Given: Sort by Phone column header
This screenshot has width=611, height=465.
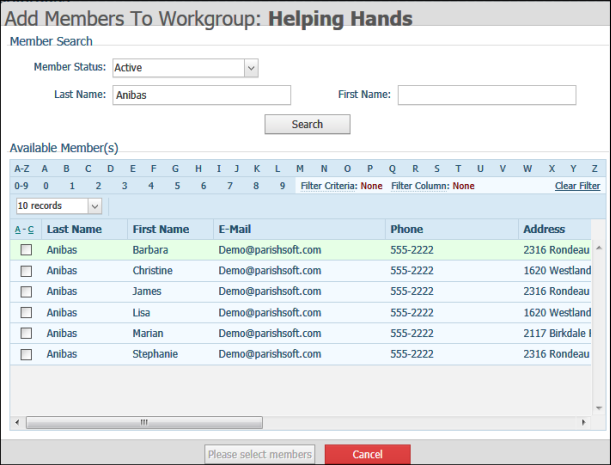Looking at the screenshot, I should tap(406, 229).
